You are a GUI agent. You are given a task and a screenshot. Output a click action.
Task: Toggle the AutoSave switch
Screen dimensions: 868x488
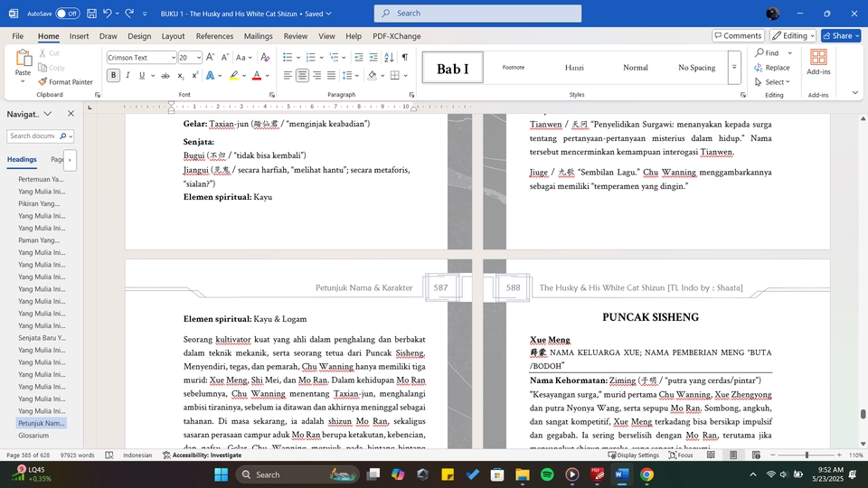click(x=67, y=14)
